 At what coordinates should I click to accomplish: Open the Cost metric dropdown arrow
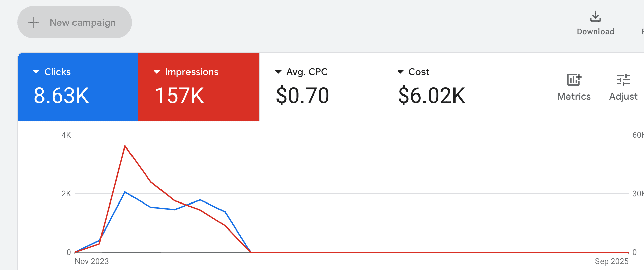tap(400, 72)
